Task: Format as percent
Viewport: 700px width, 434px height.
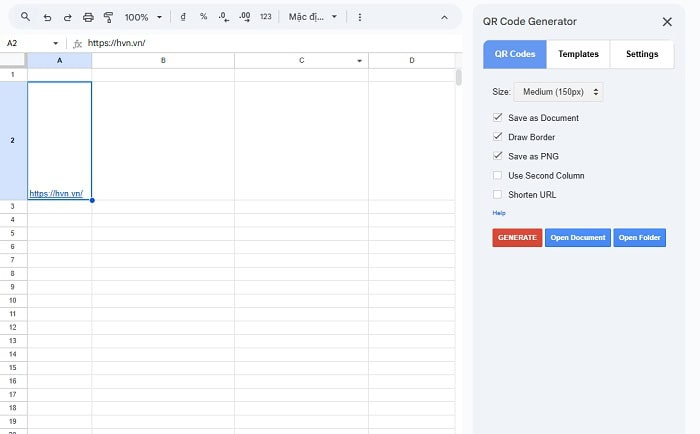Action: click(204, 17)
